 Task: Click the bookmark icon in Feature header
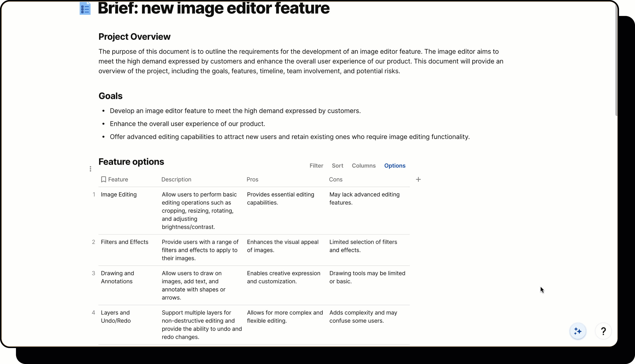[x=103, y=180]
